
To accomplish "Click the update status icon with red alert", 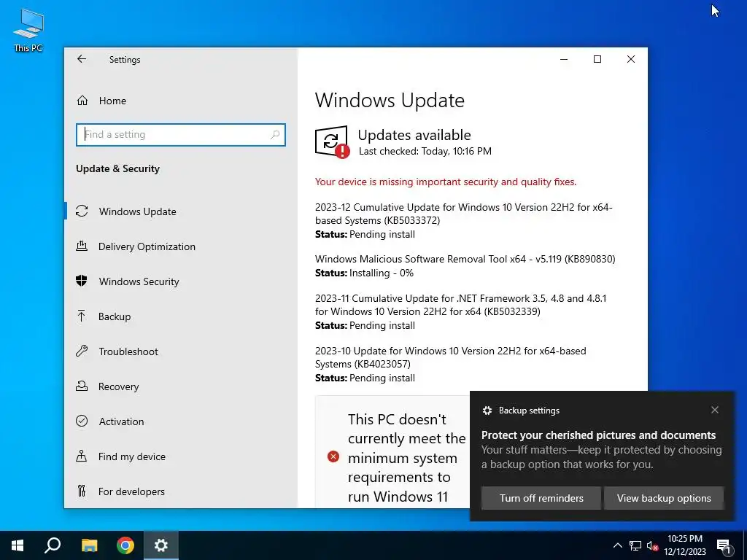I will coord(332,141).
